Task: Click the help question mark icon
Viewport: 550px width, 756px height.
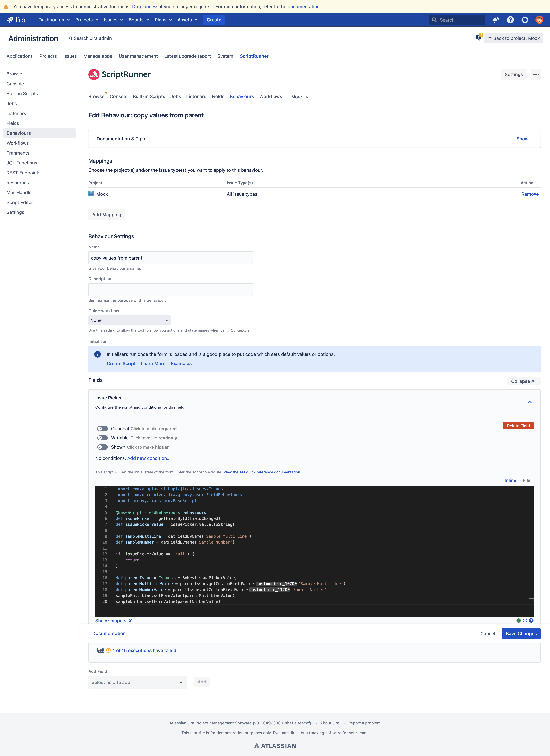Action: 510,20
